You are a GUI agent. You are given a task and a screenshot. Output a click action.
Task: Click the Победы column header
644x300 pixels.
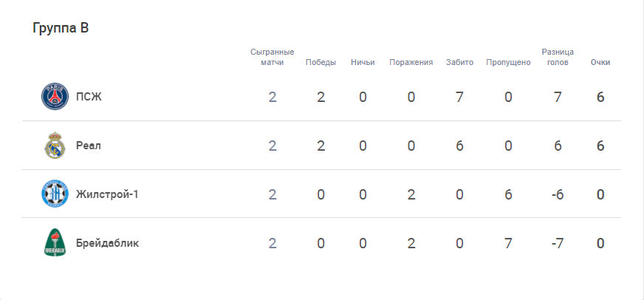321,63
